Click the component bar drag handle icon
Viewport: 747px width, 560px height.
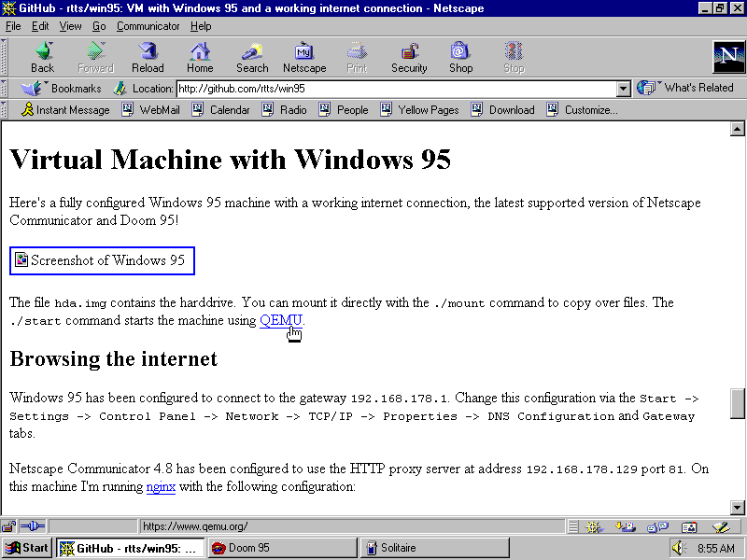click(x=573, y=526)
